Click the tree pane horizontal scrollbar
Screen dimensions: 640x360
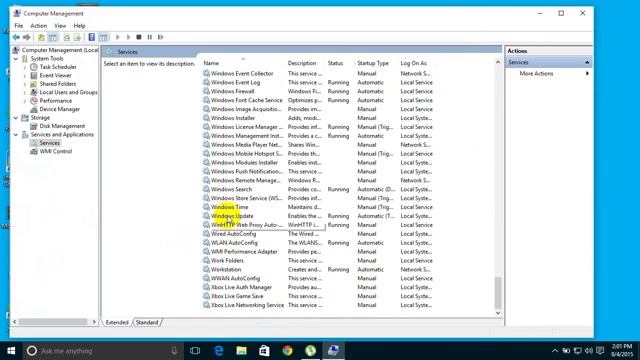pos(53,322)
